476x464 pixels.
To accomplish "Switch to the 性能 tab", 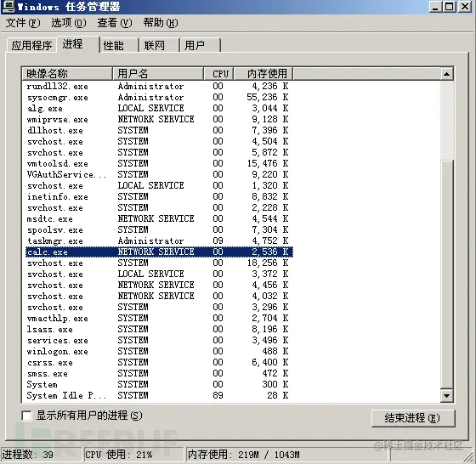I will coord(119,46).
